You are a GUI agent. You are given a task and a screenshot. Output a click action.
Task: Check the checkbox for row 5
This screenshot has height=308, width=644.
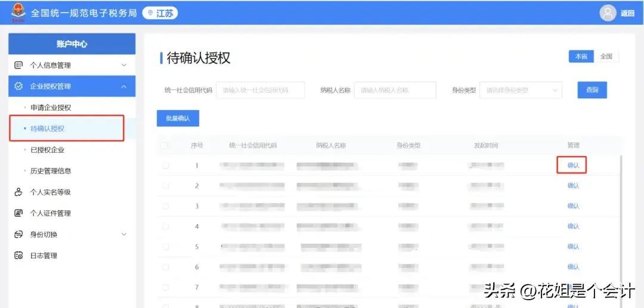(166, 247)
